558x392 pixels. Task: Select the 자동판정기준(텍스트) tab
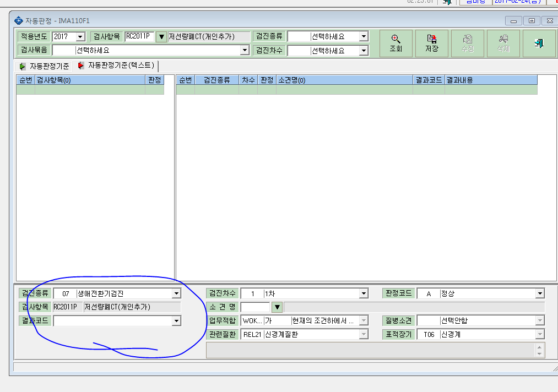[116, 66]
